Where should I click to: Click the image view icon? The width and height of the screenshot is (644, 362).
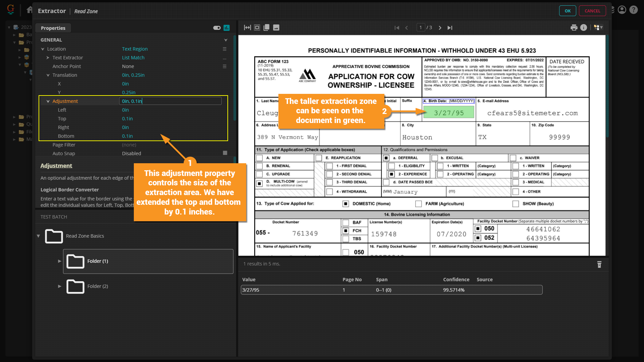[x=276, y=27]
